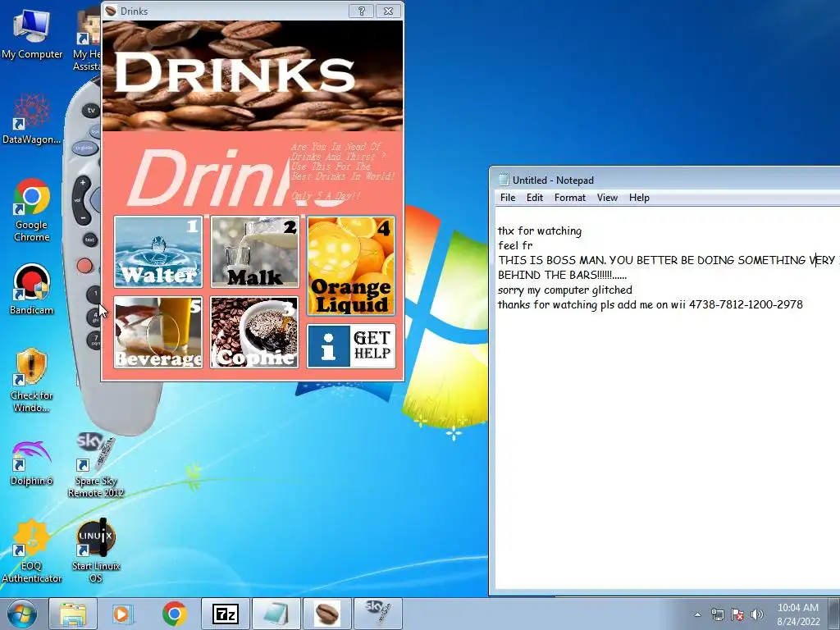Choose the Cophie drink tile numbered 3
The height and width of the screenshot is (630, 840).
pyautogui.click(x=254, y=332)
